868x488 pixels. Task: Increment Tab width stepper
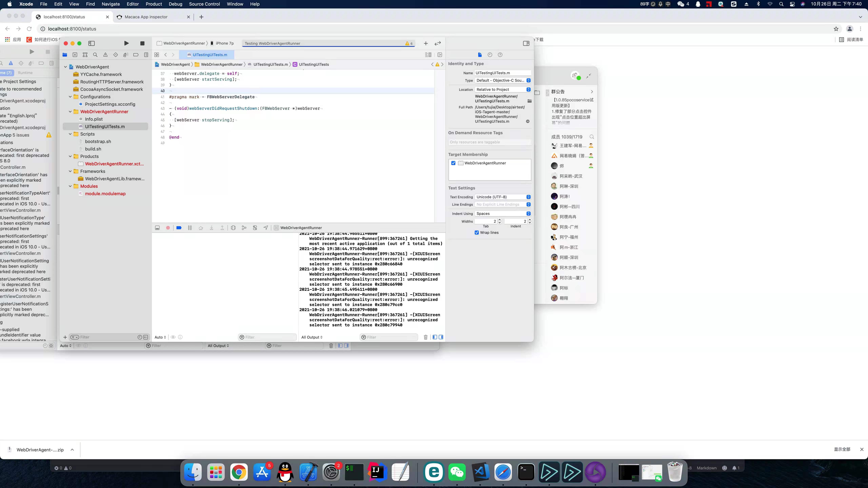click(499, 220)
